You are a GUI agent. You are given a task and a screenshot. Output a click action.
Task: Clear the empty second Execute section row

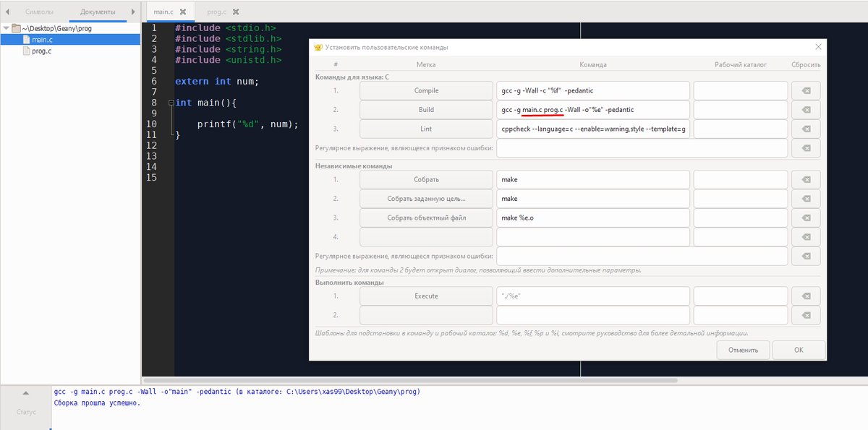pos(806,315)
